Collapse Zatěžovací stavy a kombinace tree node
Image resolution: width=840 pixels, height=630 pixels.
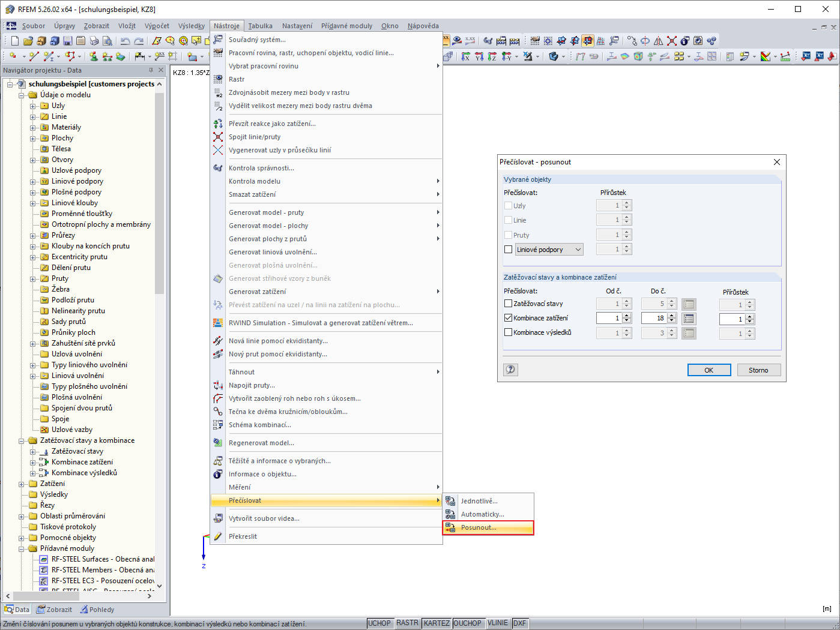click(x=22, y=441)
